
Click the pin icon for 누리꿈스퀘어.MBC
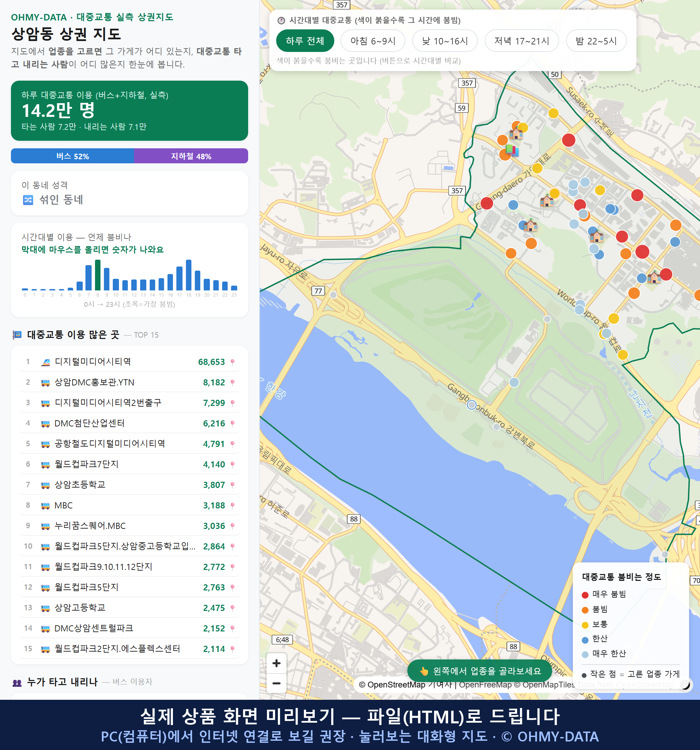[x=232, y=526]
